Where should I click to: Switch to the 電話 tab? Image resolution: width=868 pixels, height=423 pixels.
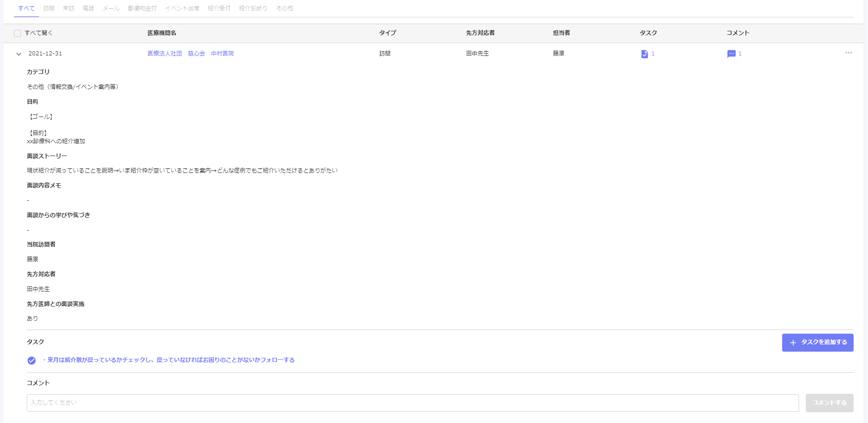[x=88, y=8]
